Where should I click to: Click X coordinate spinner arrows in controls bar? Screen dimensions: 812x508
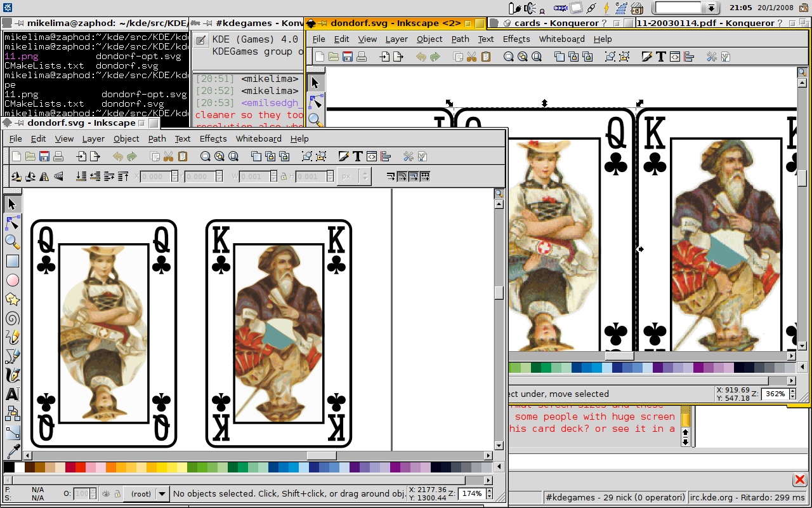coord(175,177)
